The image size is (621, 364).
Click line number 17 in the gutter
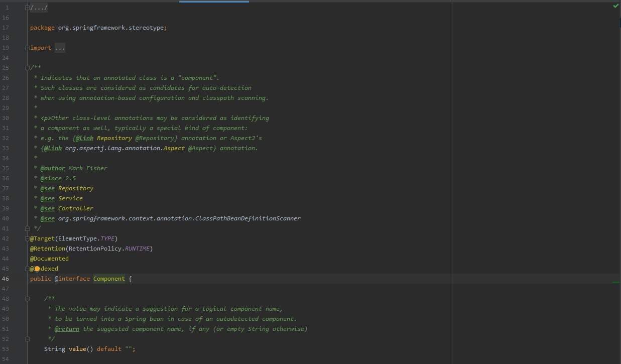(6, 28)
